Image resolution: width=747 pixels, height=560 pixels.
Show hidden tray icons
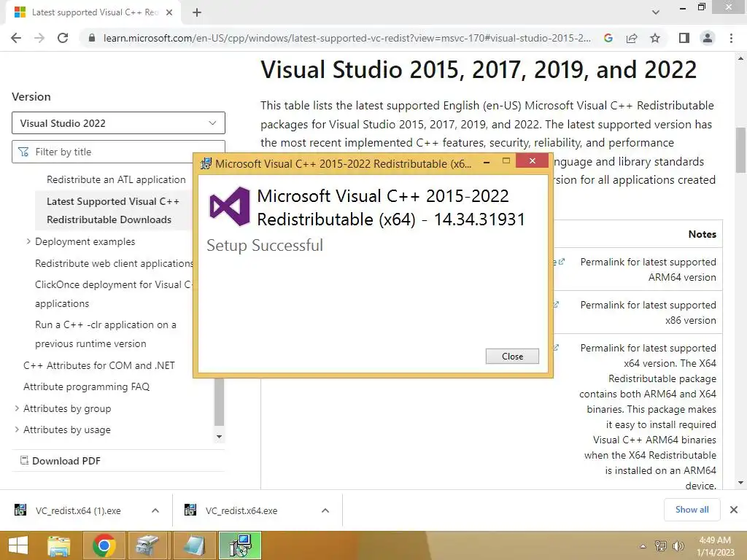pyautogui.click(x=643, y=546)
